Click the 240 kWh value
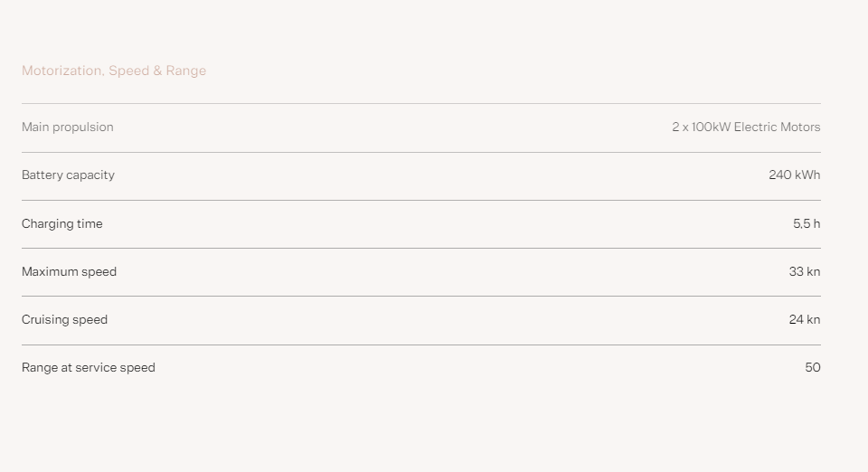 pyautogui.click(x=795, y=175)
